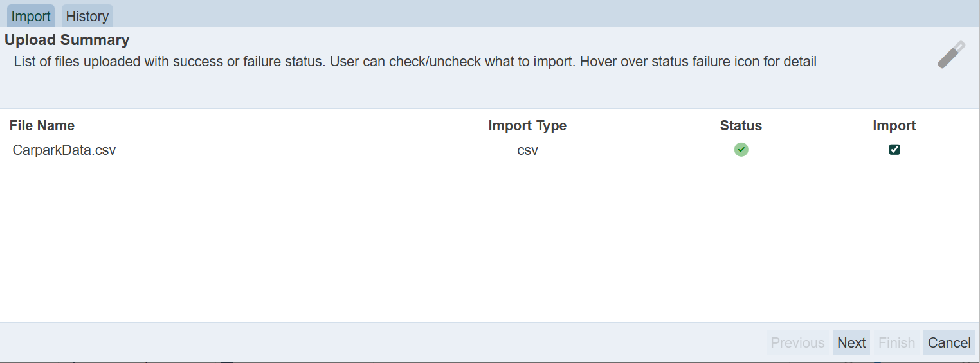
Task: Click the greyed-out Finish button
Action: point(896,342)
